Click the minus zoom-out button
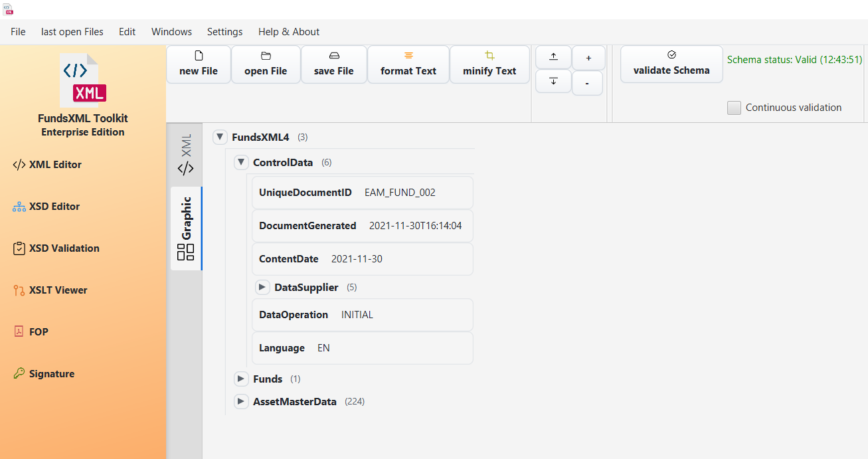Image resolution: width=868 pixels, height=459 pixels. pos(587,83)
